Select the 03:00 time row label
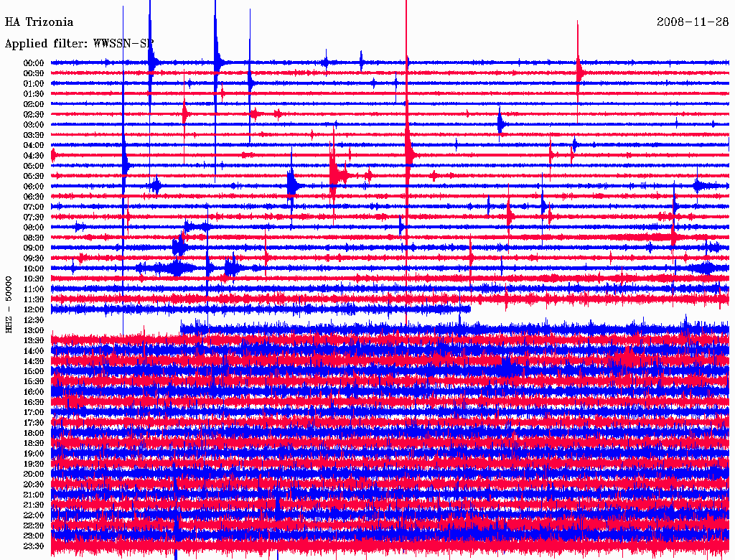735x560 pixels. tap(34, 125)
